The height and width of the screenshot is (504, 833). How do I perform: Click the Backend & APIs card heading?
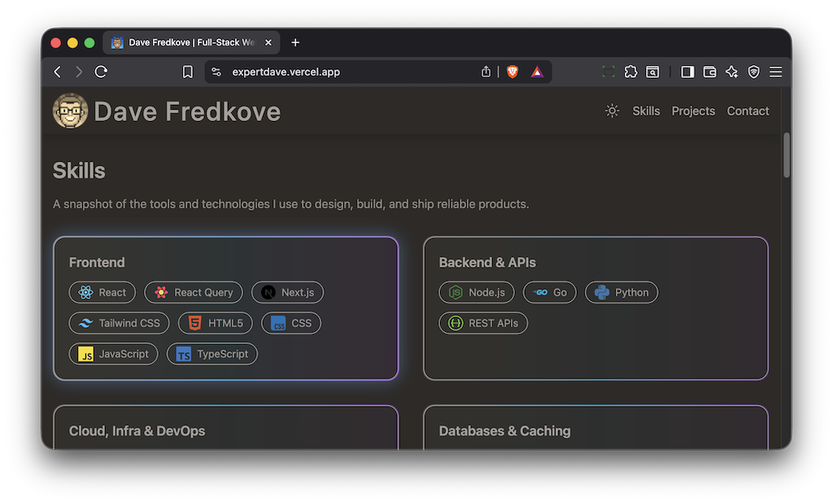tap(487, 263)
